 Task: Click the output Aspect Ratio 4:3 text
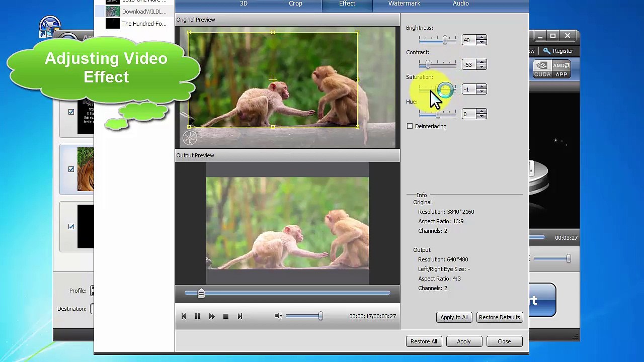click(x=439, y=279)
